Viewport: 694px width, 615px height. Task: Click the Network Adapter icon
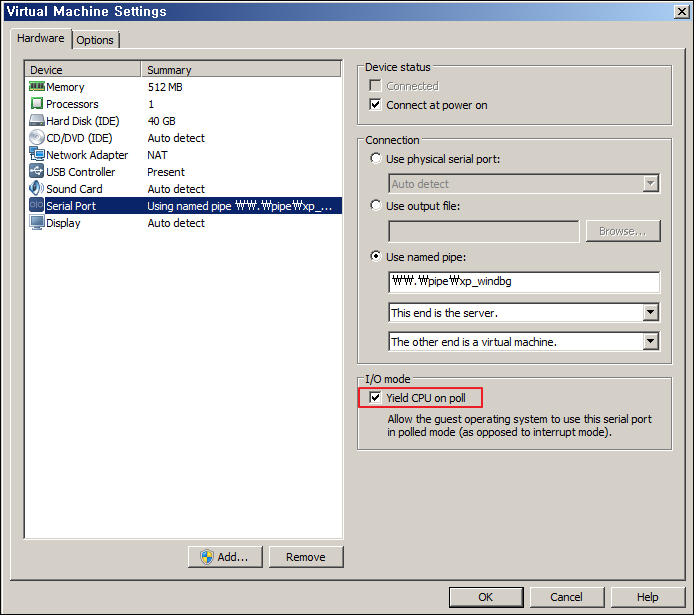(37, 154)
